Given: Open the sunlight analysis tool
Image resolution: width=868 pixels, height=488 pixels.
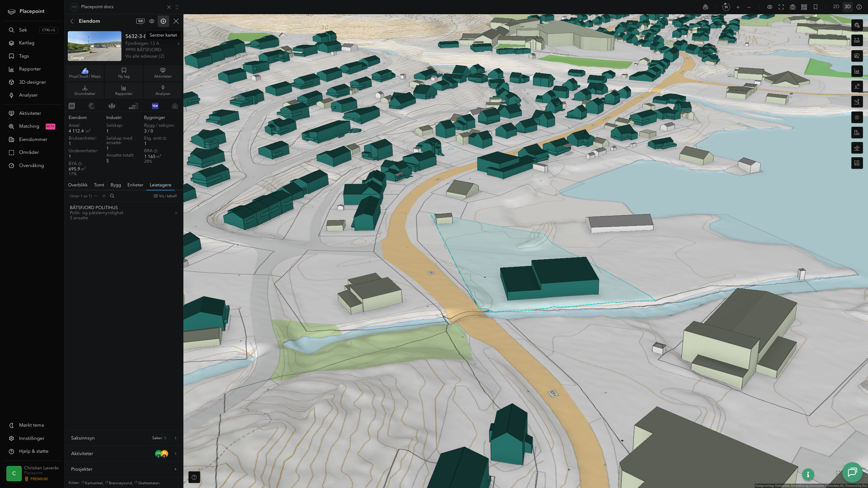Looking at the screenshot, I should [857, 117].
